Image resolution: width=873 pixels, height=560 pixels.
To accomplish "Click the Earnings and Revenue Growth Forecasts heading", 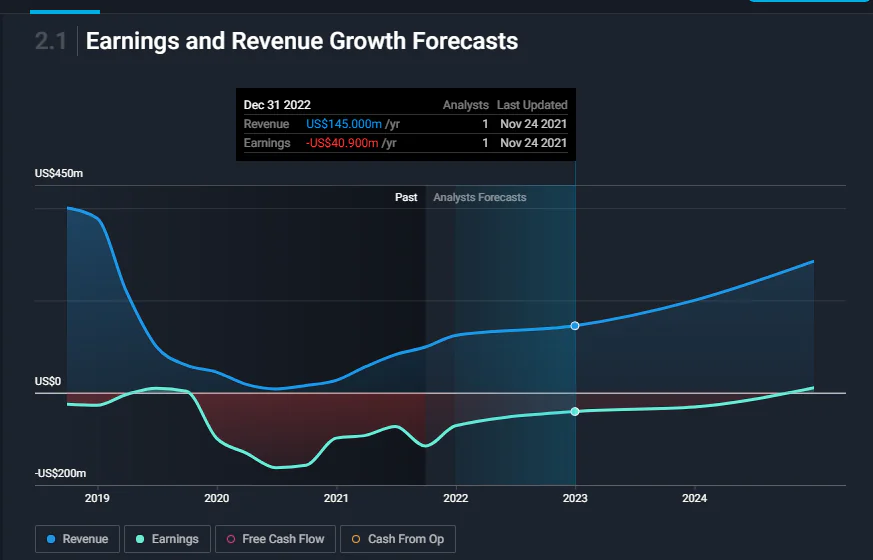I will pyautogui.click(x=302, y=41).
